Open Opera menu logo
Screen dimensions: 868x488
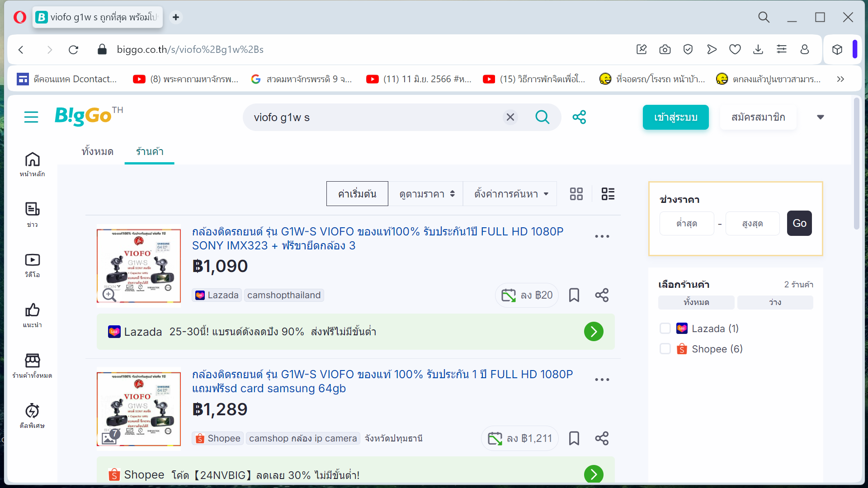pyautogui.click(x=19, y=17)
